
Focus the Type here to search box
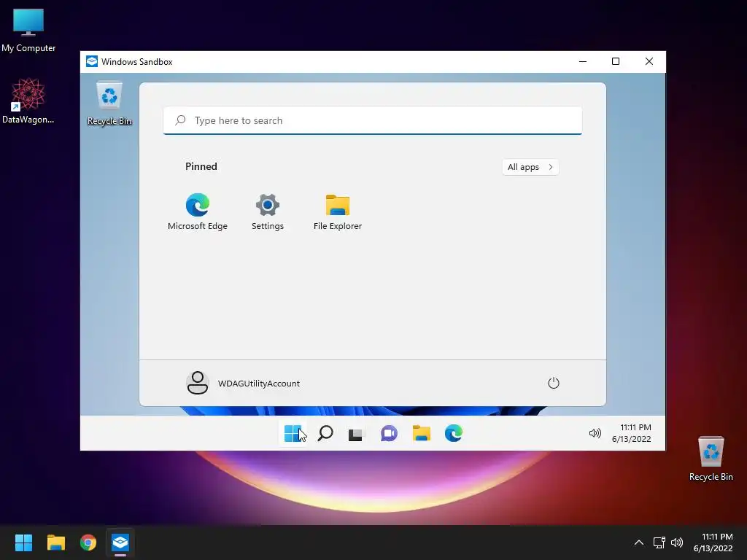tap(373, 120)
